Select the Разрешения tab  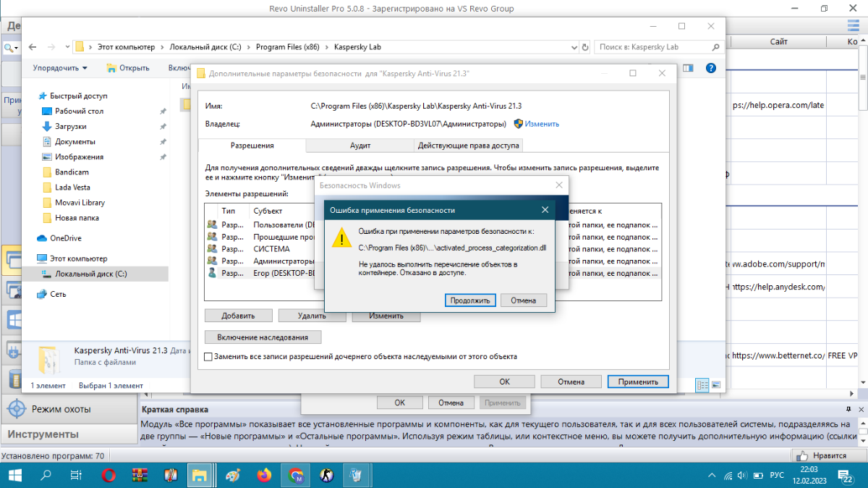coord(252,145)
